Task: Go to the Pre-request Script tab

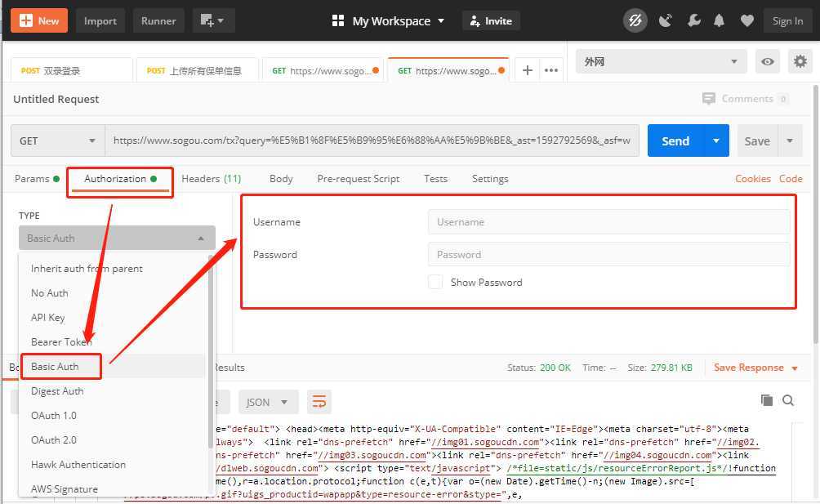Action: (x=359, y=179)
